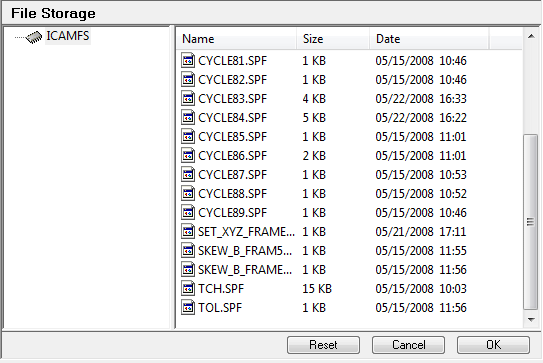Select file name CYCLE83.SPF
Image resolution: width=543 pixels, height=363 pixels.
[233, 99]
